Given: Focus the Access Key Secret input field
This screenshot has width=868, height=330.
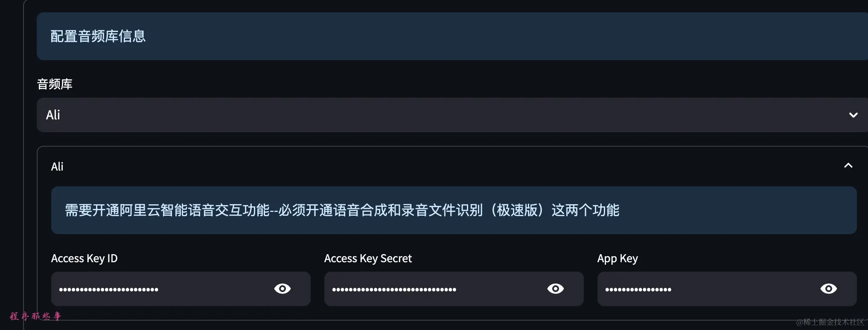Looking at the screenshot, I should tap(454, 289).
